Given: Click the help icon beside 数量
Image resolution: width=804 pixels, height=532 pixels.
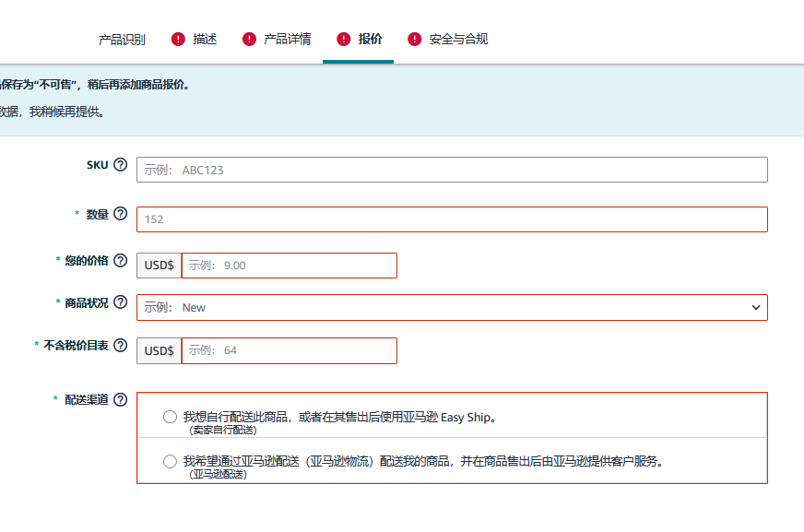Looking at the screenshot, I should [121, 213].
